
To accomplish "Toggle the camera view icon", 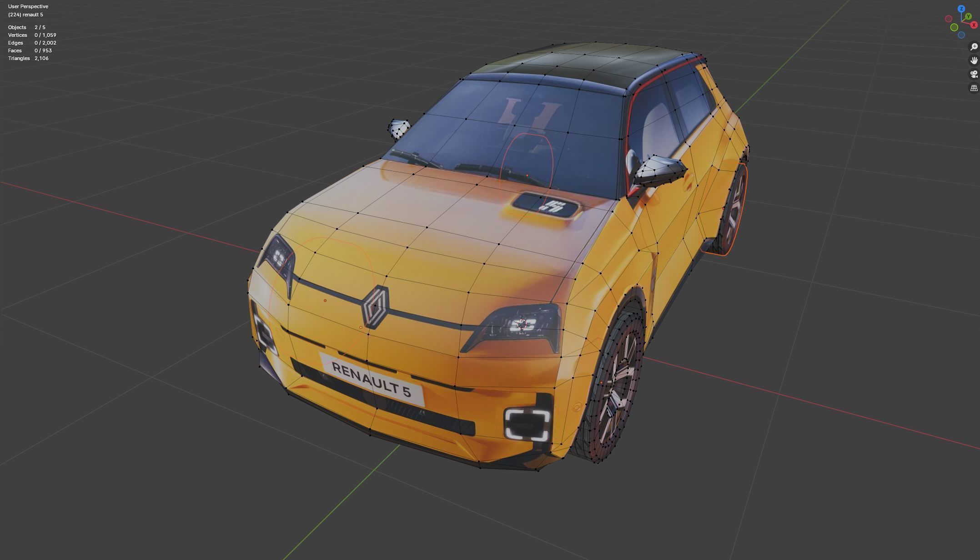I will pyautogui.click(x=974, y=74).
